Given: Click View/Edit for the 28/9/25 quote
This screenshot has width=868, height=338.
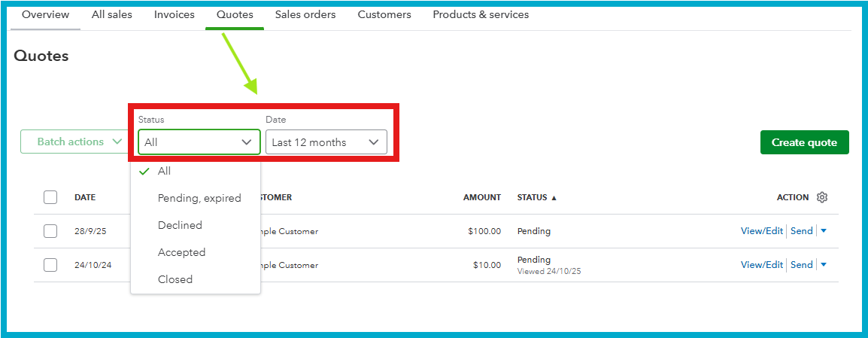Looking at the screenshot, I should 761,231.
